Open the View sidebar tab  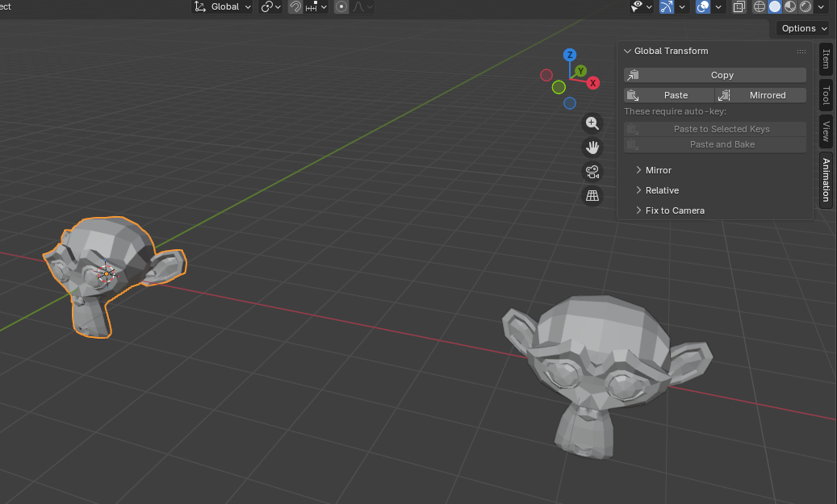point(826,131)
